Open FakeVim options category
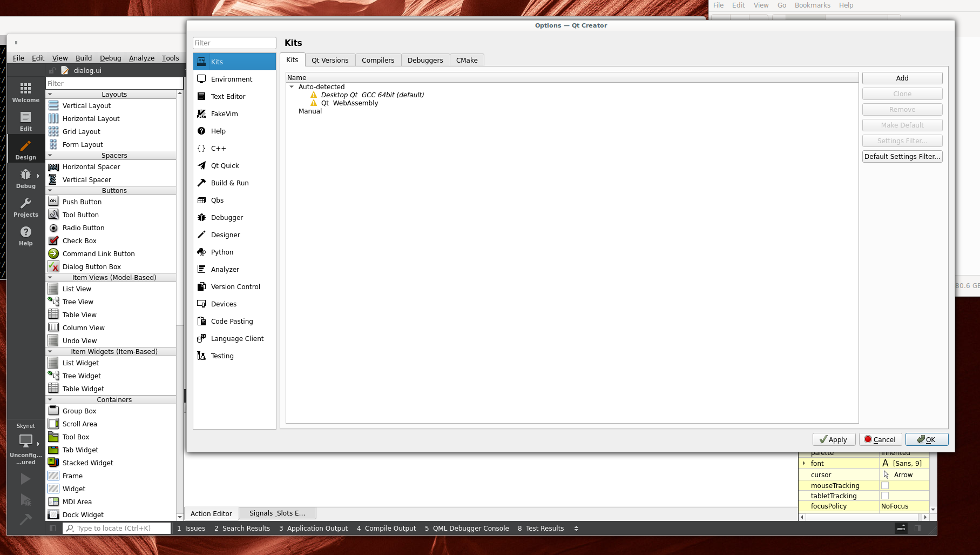The height and width of the screenshot is (555, 980). 234,113
